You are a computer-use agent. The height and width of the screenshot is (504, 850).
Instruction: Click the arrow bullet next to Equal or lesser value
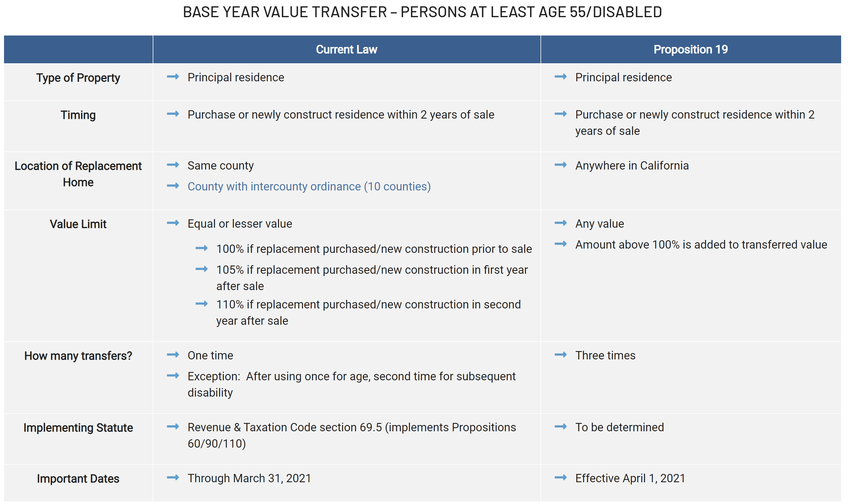(x=173, y=223)
